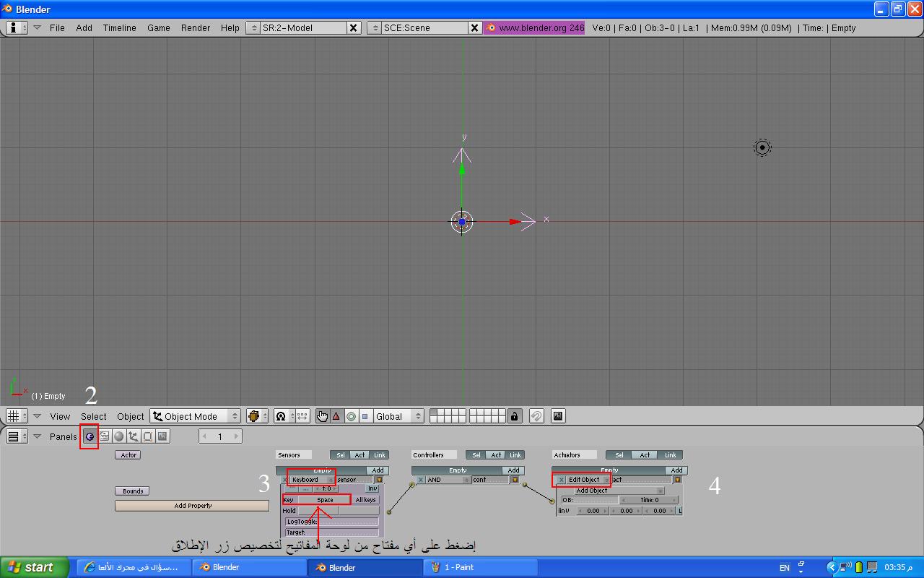Delete the SCE:Scene scene with X
The image size is (924, 578).
pyautogui.click(x=474, y=27)
